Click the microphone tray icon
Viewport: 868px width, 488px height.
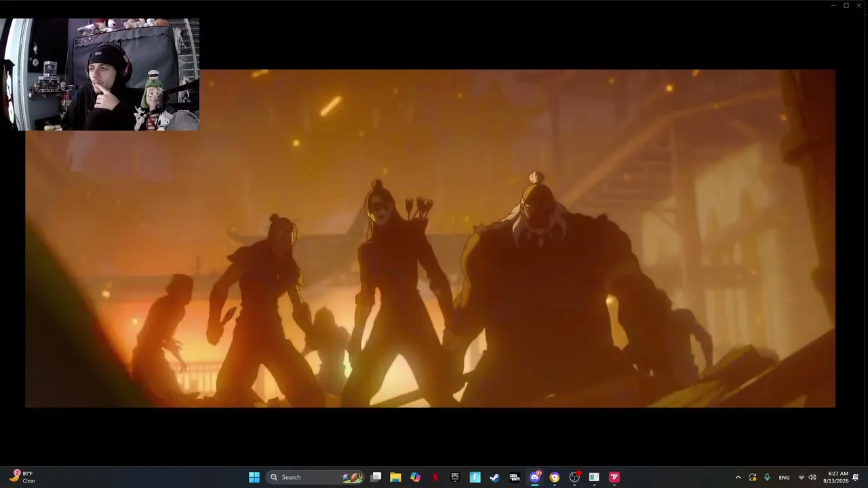[x=767, y=477]
